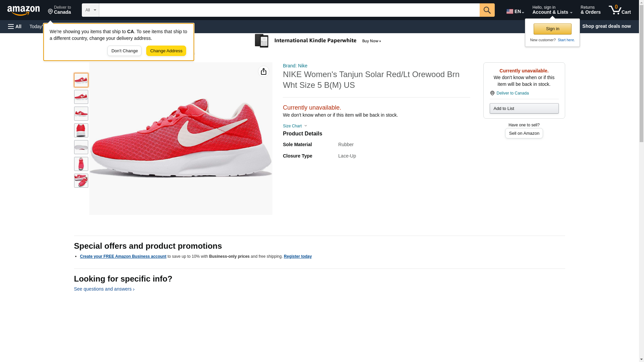Select the last shoe pair thumbnail
The width and height of the screenshot is (644, 362).
(81, 181)
